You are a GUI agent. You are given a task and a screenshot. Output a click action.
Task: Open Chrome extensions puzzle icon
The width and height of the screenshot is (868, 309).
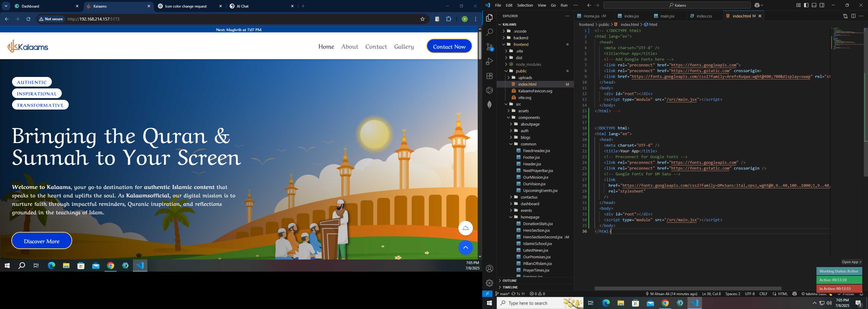tap(448, 19)
